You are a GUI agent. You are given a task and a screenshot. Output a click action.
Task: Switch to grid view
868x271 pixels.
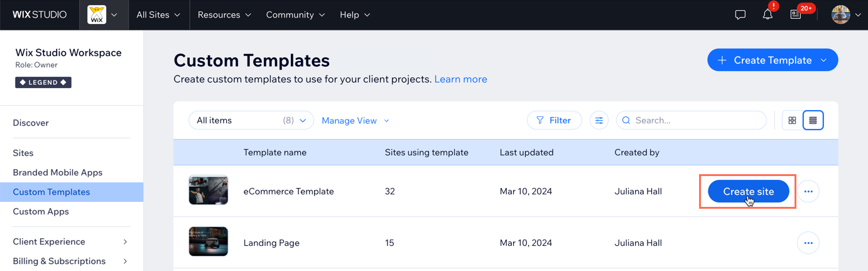[x=792, y=120]
